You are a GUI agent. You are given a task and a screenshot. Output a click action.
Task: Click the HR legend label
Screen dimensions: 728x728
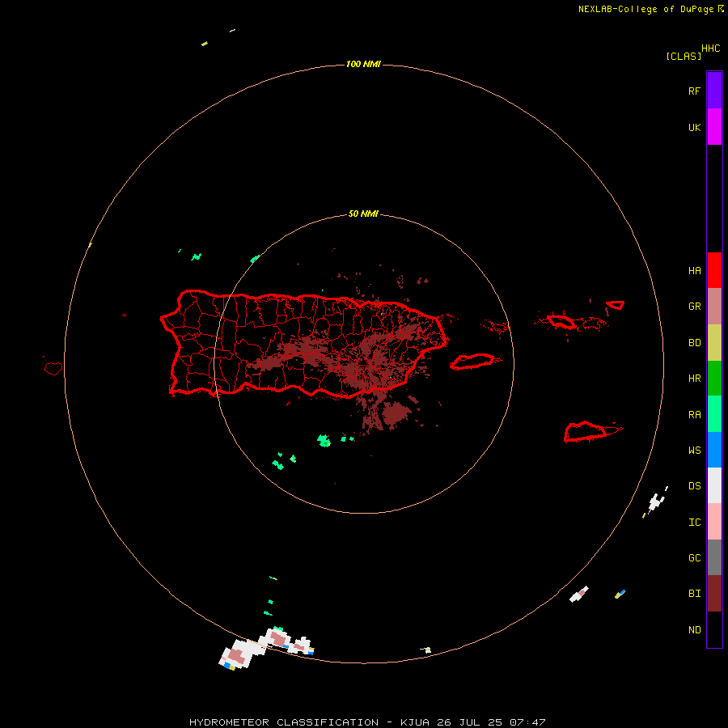tap(694, 379)
